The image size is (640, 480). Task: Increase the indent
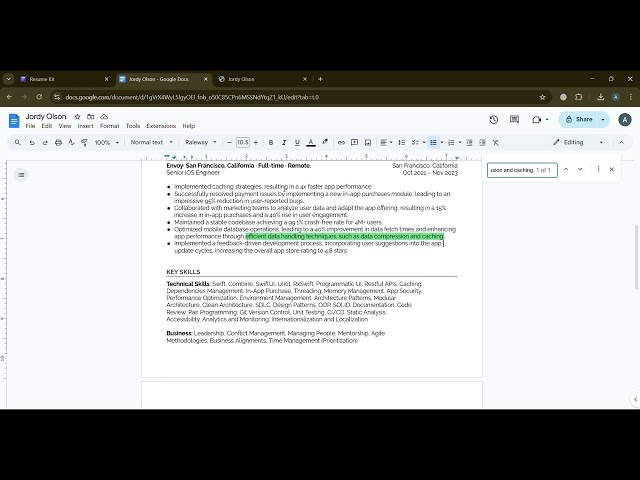(482, 142)
